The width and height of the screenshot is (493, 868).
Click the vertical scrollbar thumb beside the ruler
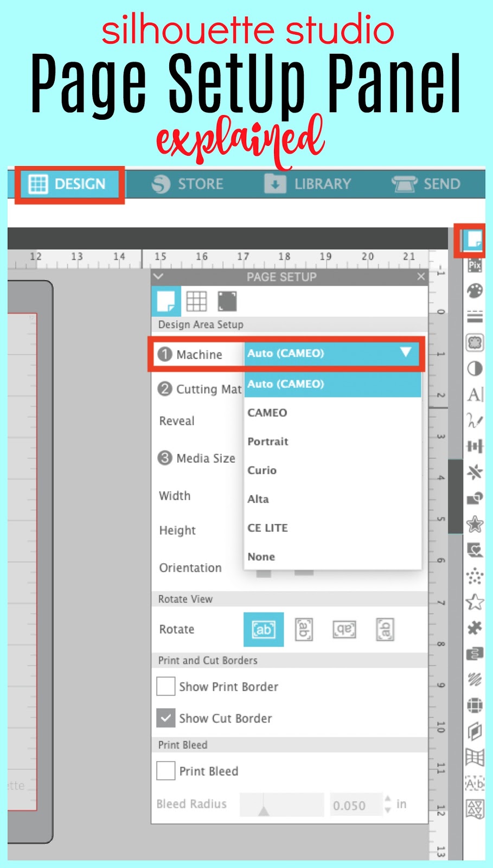click(455, 496)
